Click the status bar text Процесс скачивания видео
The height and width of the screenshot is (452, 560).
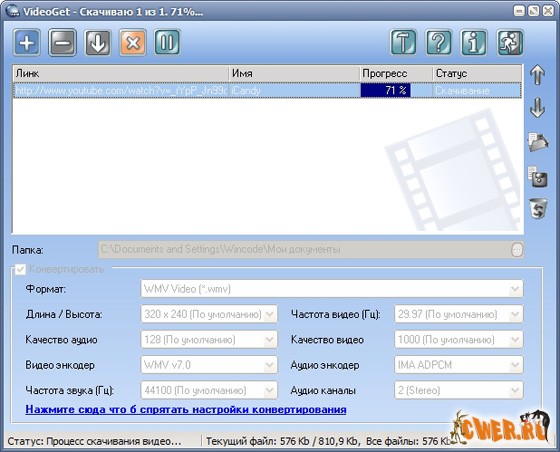pos(94,442)
